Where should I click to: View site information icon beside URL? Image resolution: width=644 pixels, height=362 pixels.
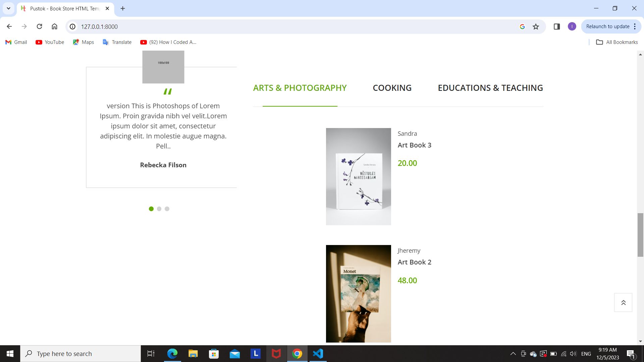72,26
